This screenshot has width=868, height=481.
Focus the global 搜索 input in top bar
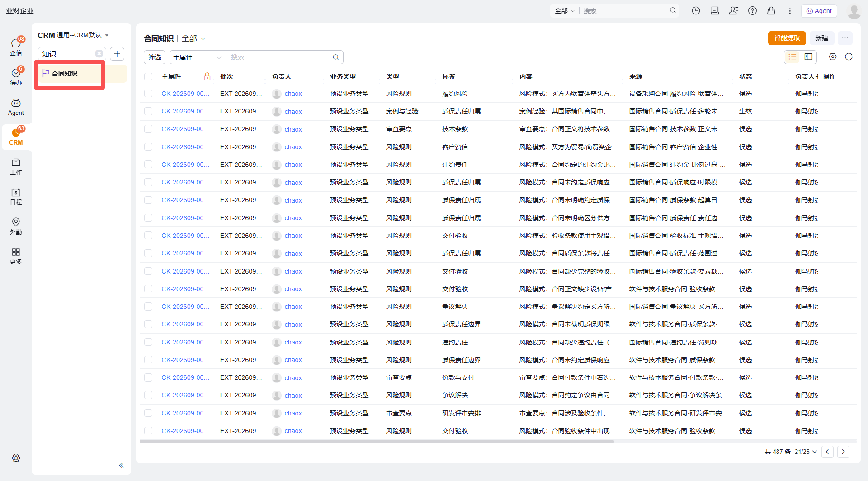click(626, 11)
